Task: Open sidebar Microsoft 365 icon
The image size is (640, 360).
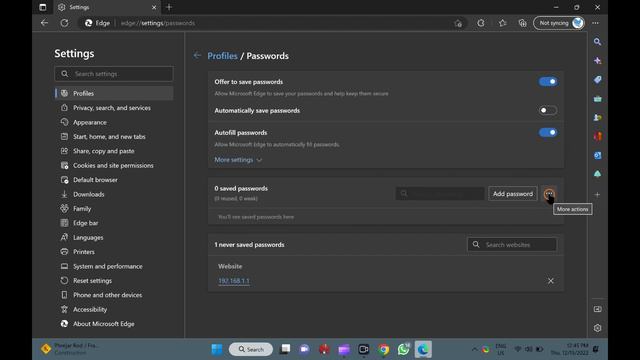Action: click(598, 136)
